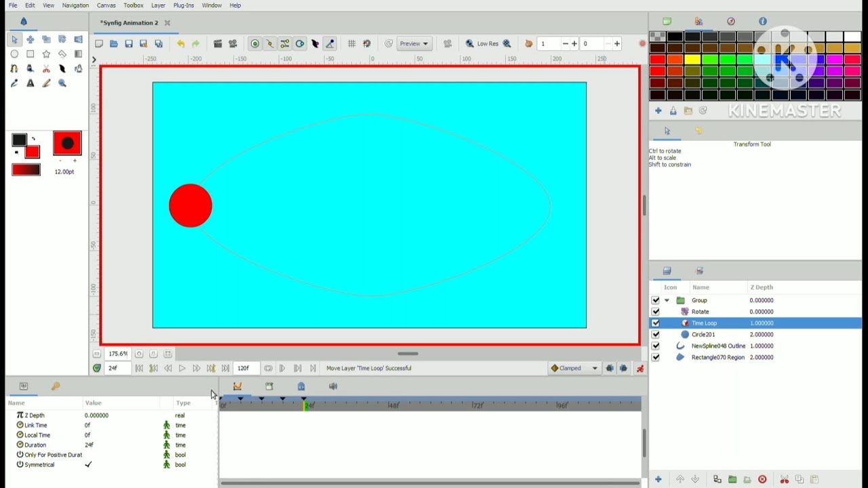Select the Transform tool arrow icon
This screenshot has width=868, height=488.
point(14,39)
